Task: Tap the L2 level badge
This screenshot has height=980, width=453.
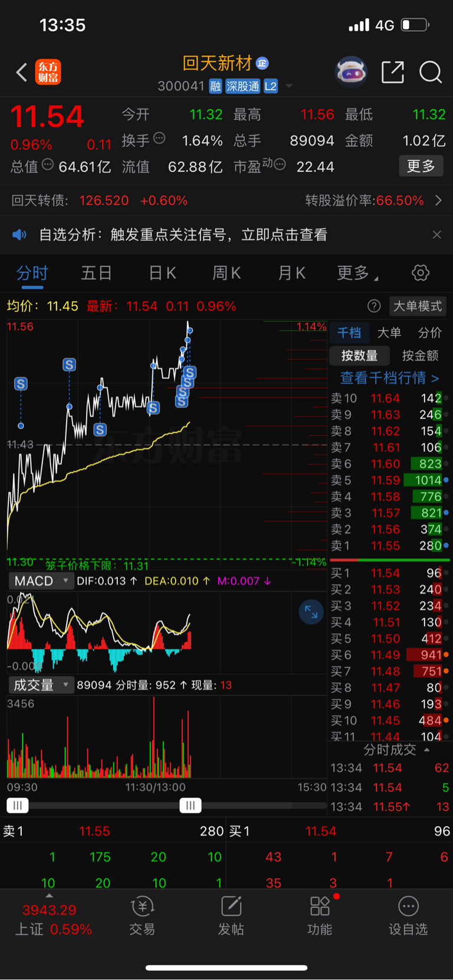Action: coord(271,86)
